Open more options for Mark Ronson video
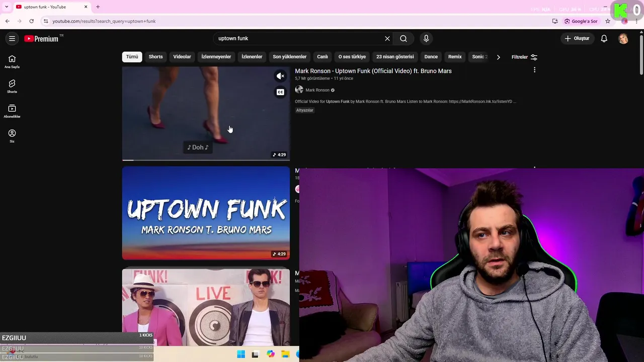This screenshot has width=644, height=362. (534, 70)
